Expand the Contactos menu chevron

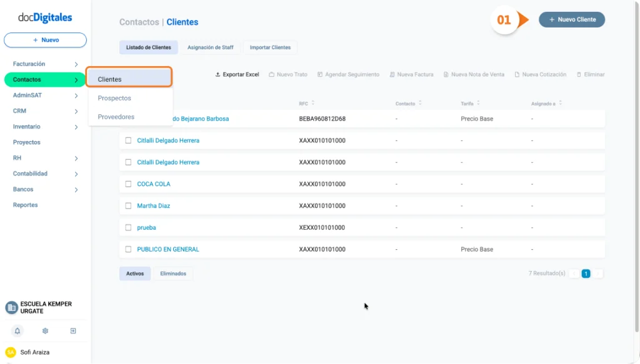click(76, 80)
